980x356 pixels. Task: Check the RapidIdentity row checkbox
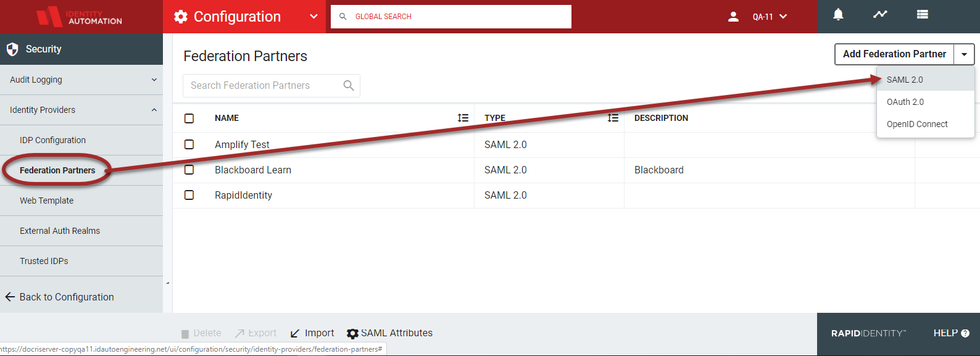coord(189,195)
